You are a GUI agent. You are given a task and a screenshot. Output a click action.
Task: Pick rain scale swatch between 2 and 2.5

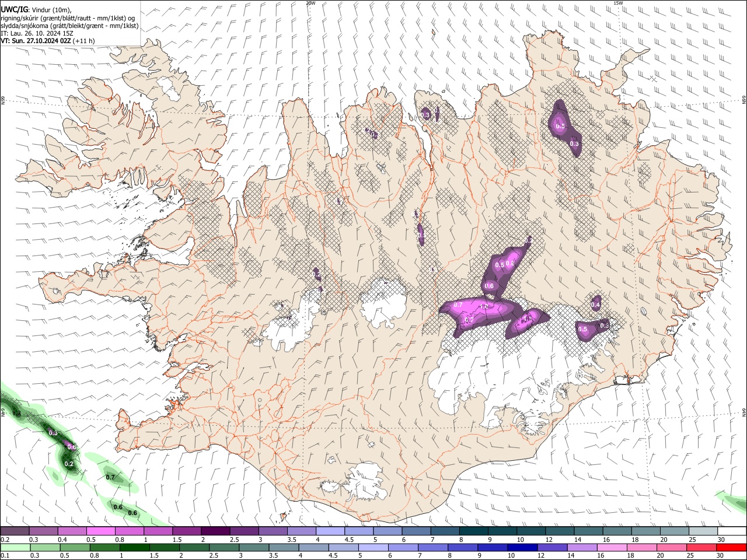point(194,547)
